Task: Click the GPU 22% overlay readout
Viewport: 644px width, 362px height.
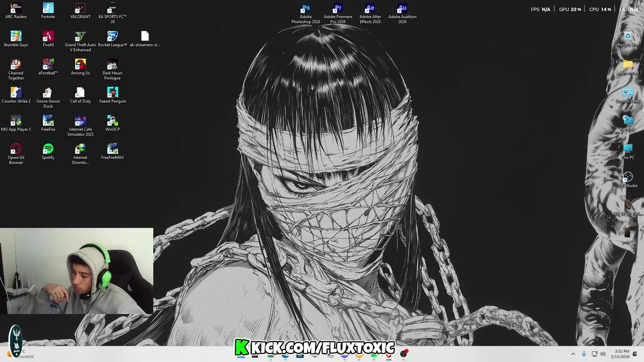Action: click(570, 9)
